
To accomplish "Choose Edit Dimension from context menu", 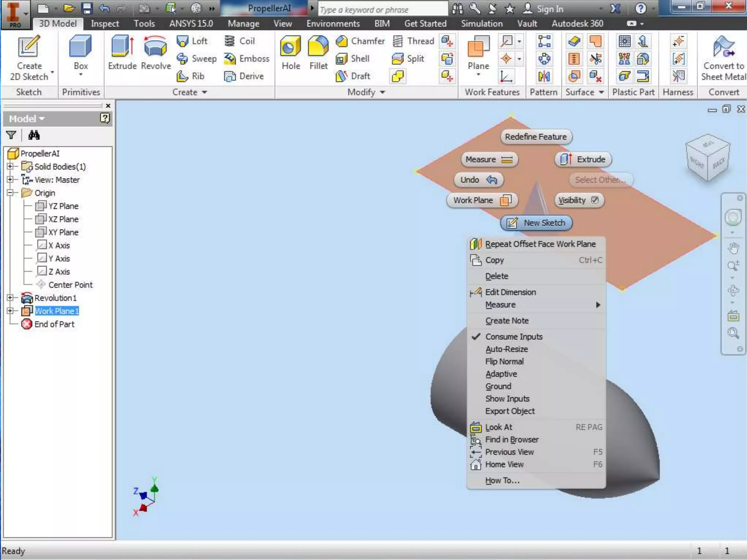I will (x=510, y=292).
